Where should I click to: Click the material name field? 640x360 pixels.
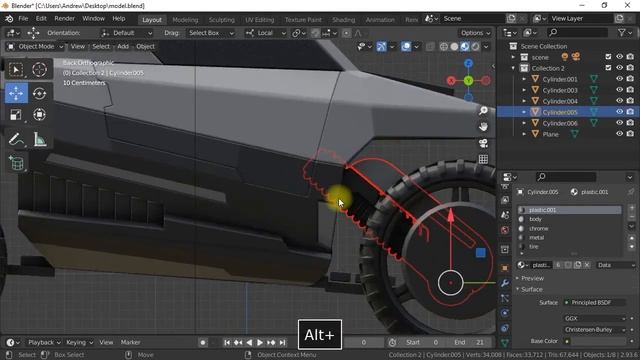(542, 265)
